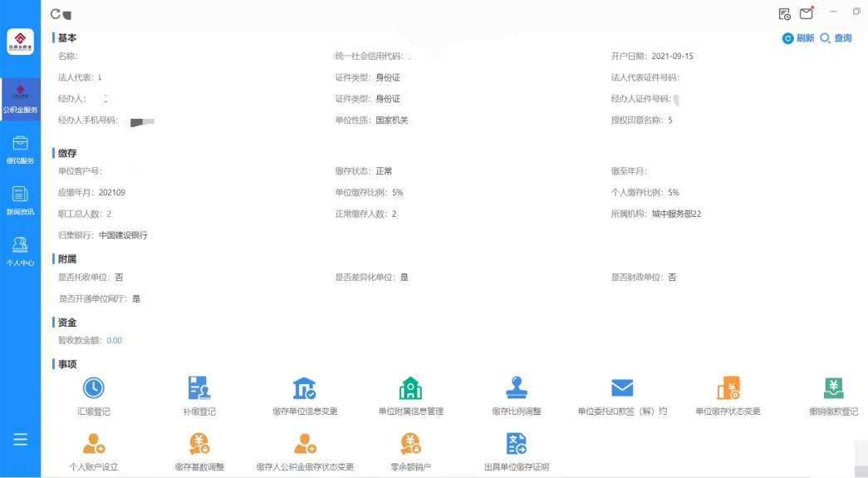Screen dimensions: 868x478
Task: Click 缴存单位信息变更 bank icon
Action: tap(304, 388)
